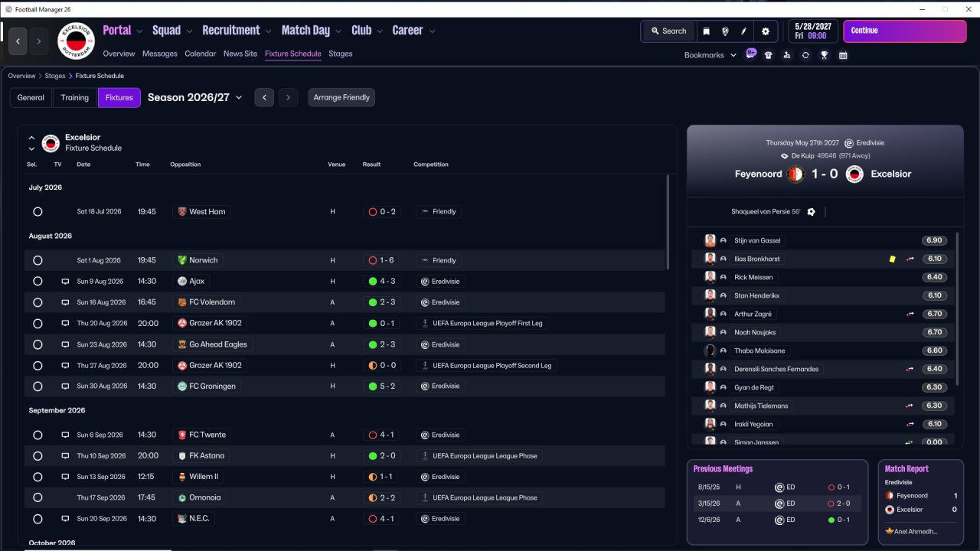Click the Continue button
Image resolution: width=980 pixels, height=551 pixels.
[905, 31]
